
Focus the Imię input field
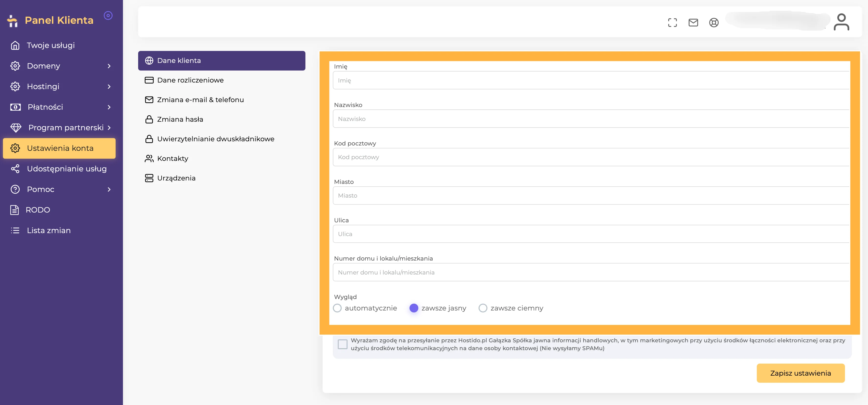click(x=591, y=80)
